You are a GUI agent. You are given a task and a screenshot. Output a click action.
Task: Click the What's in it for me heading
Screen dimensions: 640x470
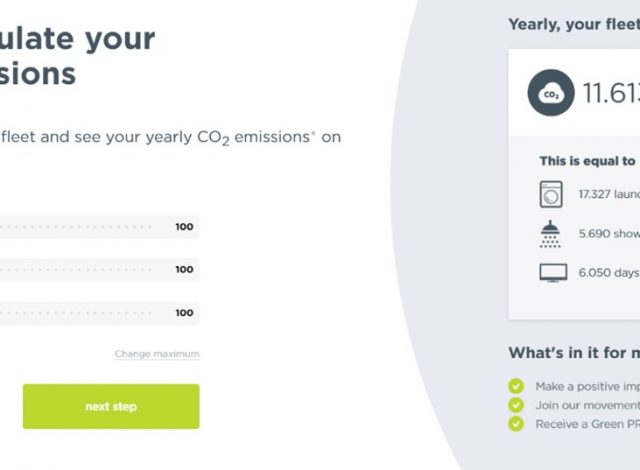point(574,353)
